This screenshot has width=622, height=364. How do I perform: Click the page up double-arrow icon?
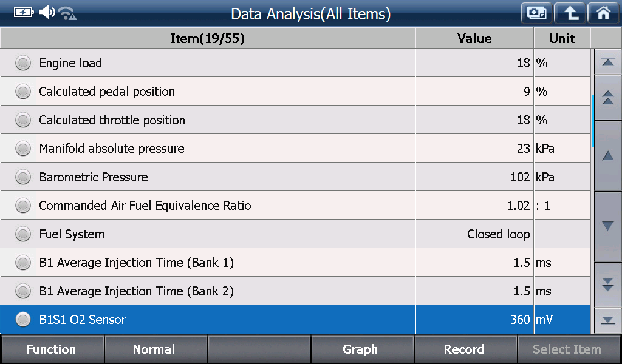607,98
